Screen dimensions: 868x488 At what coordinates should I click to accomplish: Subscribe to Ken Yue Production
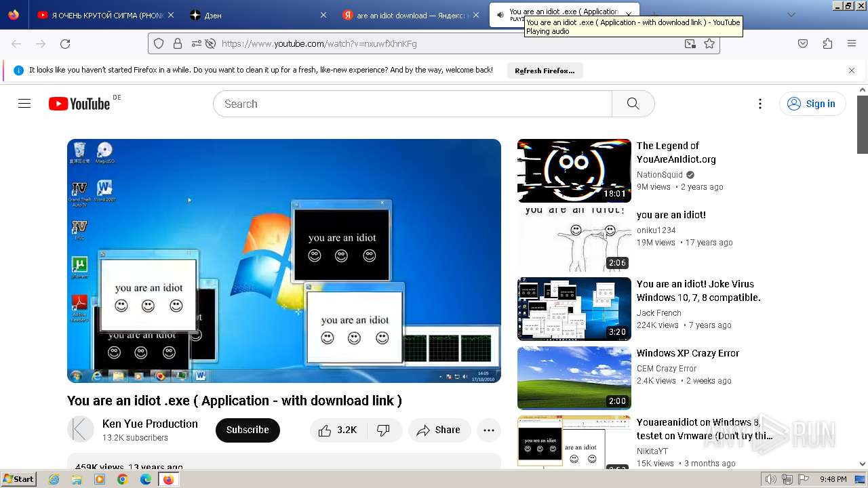248,430
